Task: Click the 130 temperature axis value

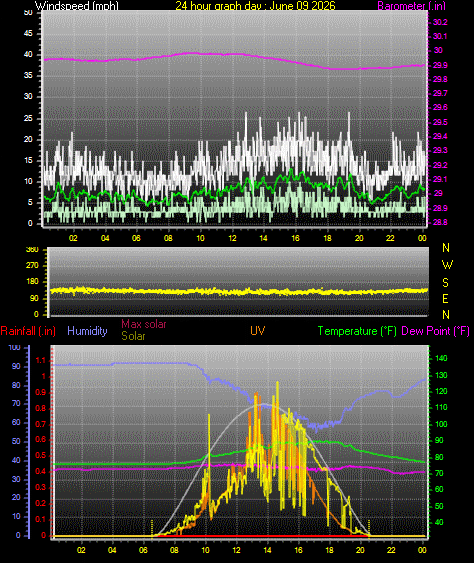Action: click(x=441, y=375)
